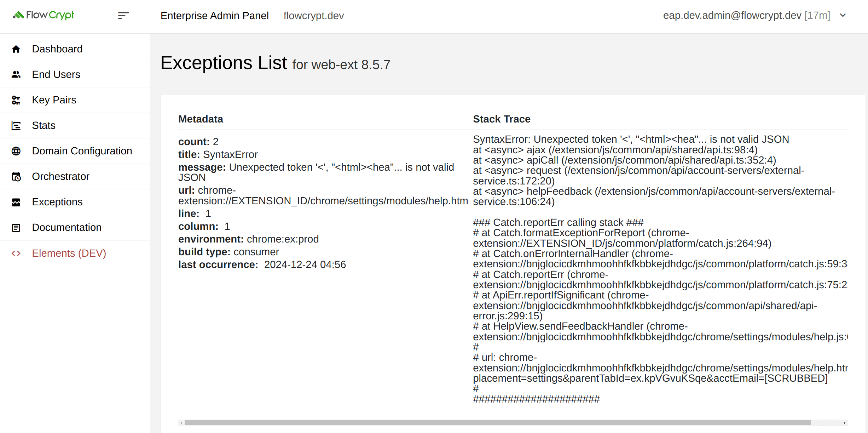Open Domain Configuration settings
The image size is (868, 433).
click(81, 150)
